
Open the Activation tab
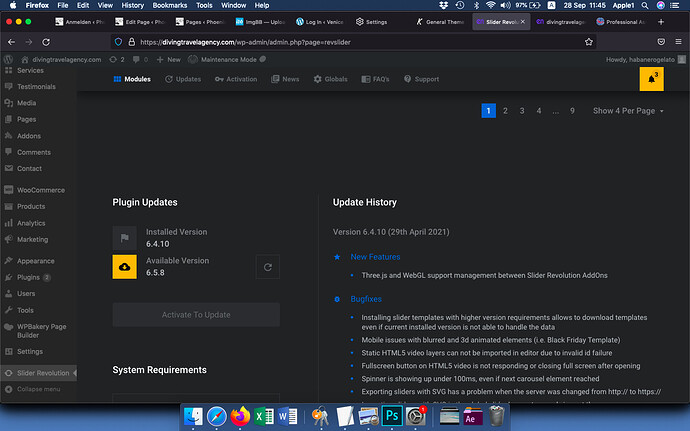pos(236,79)
